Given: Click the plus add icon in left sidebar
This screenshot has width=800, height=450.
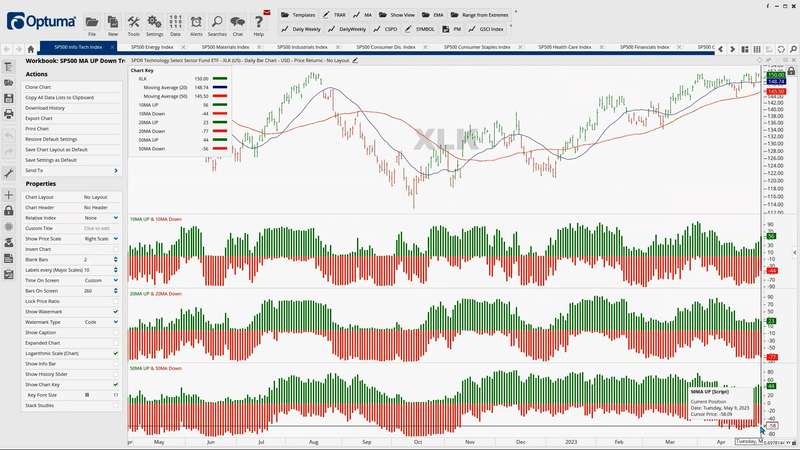Looking at the screenshot, I should click(9, 195).
